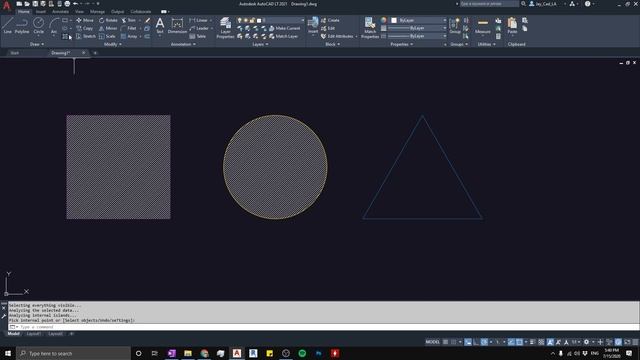Open the Start file tab
Viewport: 640px width, 360px height.
15,53
